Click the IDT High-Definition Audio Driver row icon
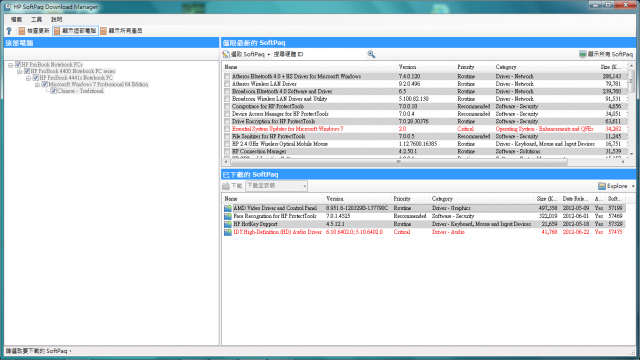 pos(228,232)
